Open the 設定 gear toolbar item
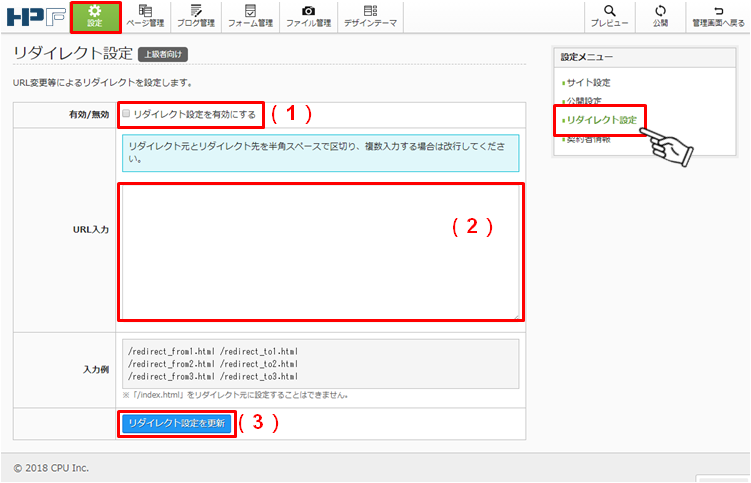 [x=95, y=17]
